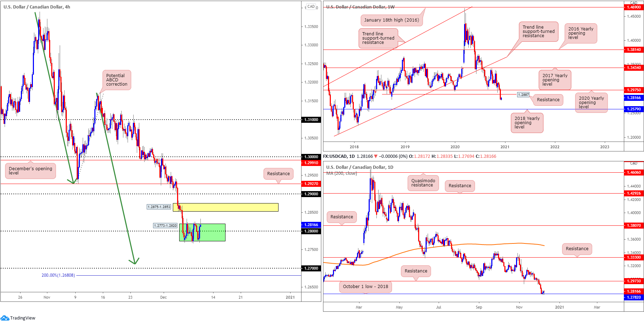Click the 1.27000 price label
Screen dimensions: 644x322
coord(311,268)
